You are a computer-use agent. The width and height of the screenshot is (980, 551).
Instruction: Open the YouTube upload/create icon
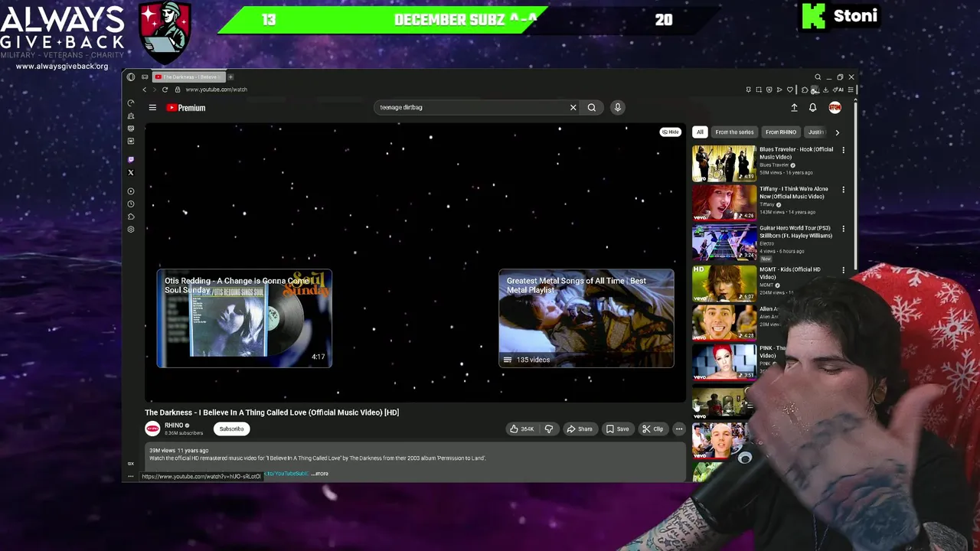click(x=794, y=108)
